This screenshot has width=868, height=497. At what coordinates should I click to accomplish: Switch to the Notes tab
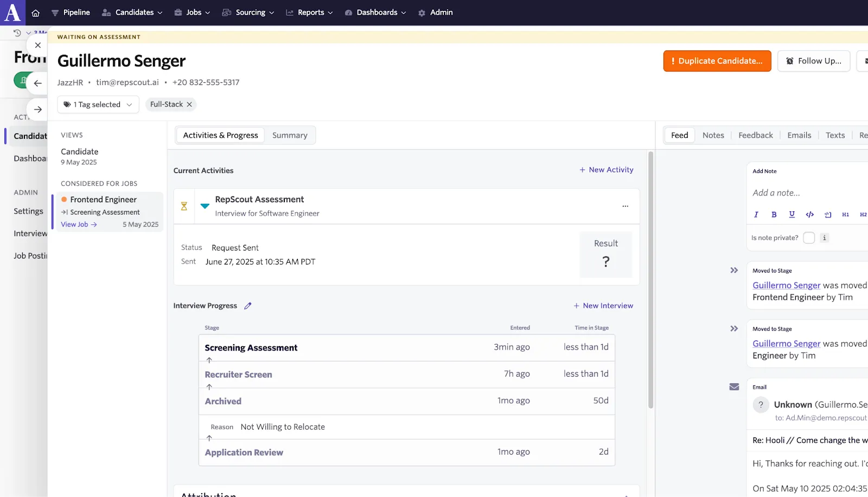click(x=713, y=135)
